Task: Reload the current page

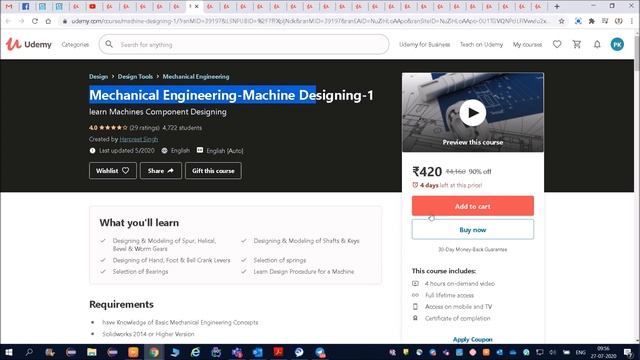Action: coord(35,21)
